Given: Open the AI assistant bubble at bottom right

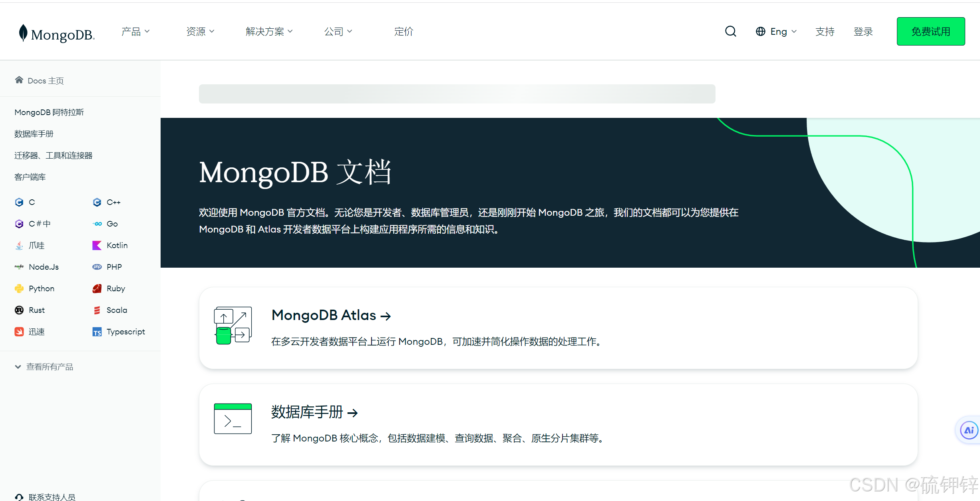Looking at the screenshot, I should tap(968, 430).
